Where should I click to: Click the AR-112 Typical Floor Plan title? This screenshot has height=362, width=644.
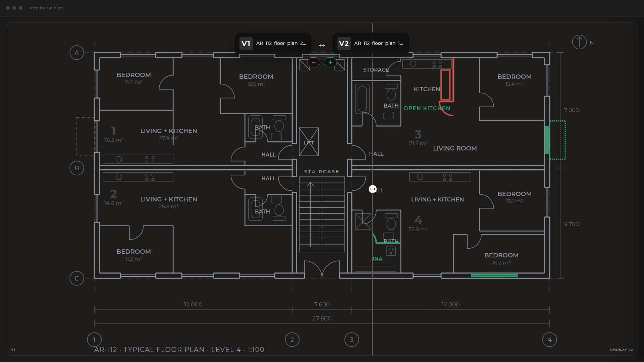tap(179, 350)
